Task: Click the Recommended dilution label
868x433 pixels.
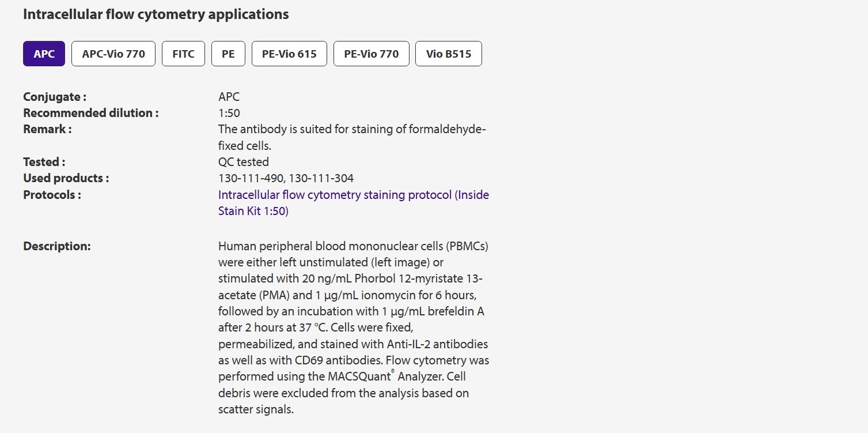Action: coord(91,113)
